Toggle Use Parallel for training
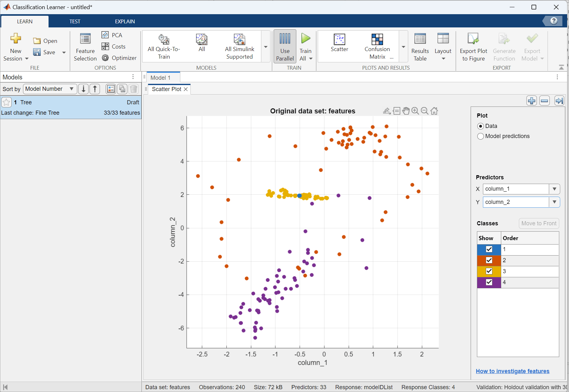Screen dimensions: 569x392 click(x=285, y=46)
